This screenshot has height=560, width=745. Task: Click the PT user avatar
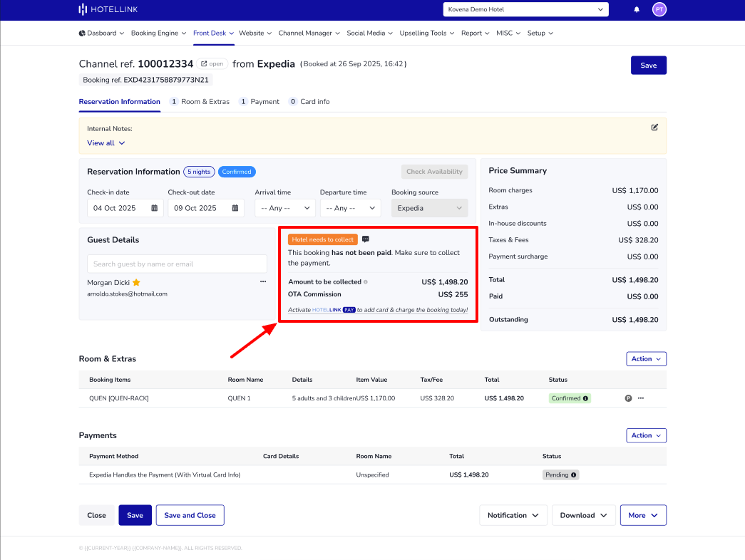coord(659,9)
